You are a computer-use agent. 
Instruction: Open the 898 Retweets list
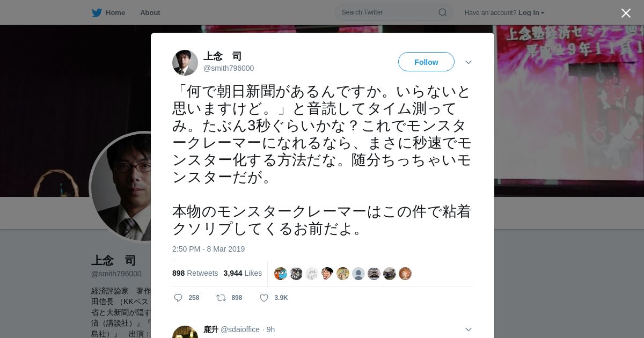195,273
